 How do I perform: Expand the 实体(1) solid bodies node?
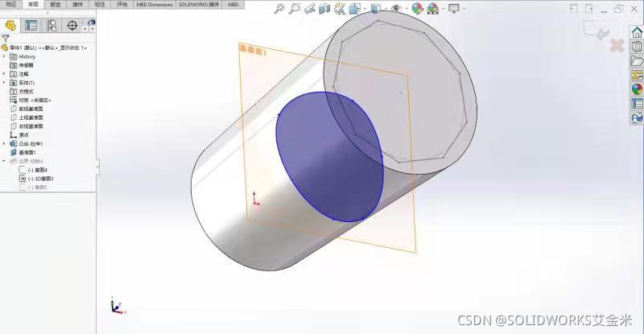tap(4, 83)
